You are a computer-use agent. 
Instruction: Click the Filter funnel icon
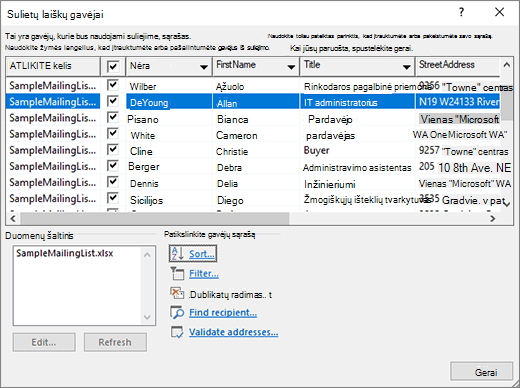(177, 274)
